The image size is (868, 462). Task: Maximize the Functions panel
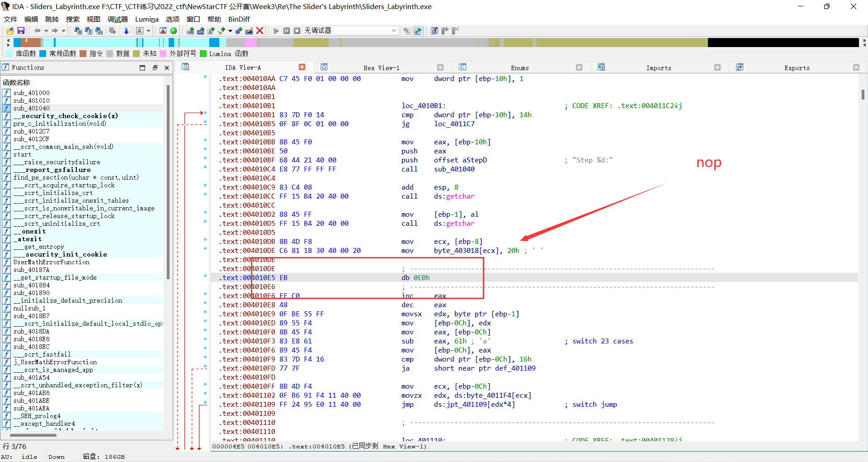point(142,68)
